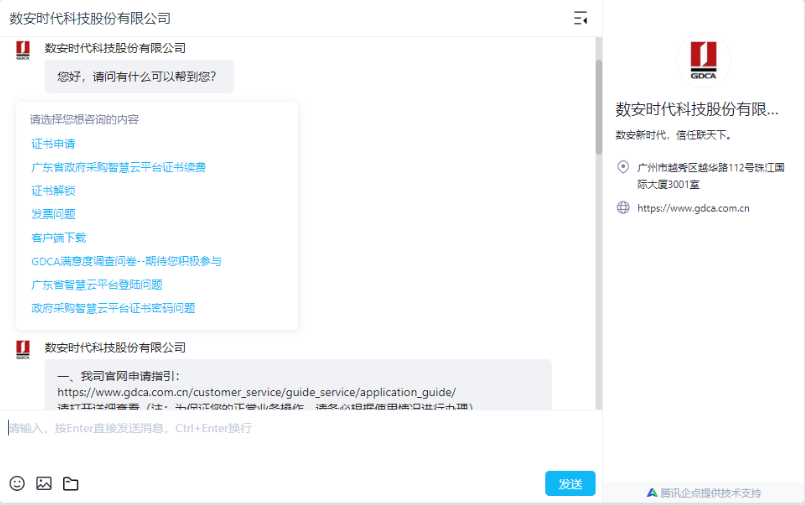Click the 请选择您想咨询的内容 prompt text
The height and width of the screenshot is (505, 805).
[x=84, y=120]
